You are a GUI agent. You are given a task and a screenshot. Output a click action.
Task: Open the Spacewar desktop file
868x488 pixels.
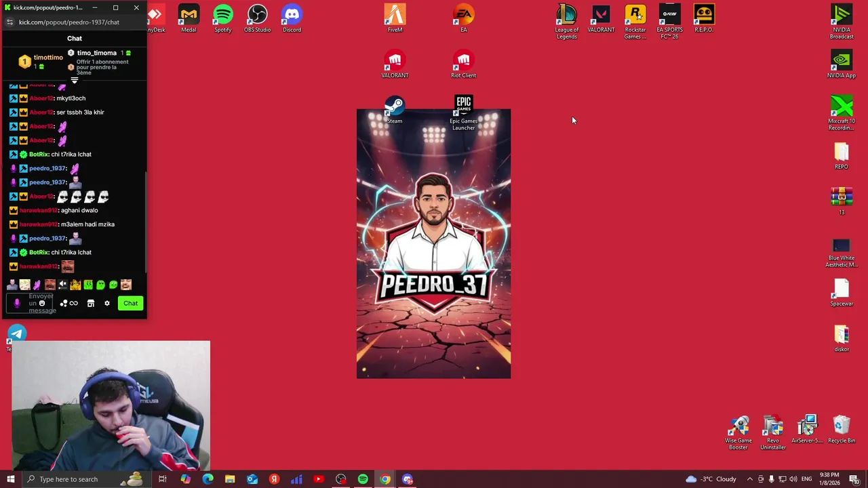tap(842, 292)
